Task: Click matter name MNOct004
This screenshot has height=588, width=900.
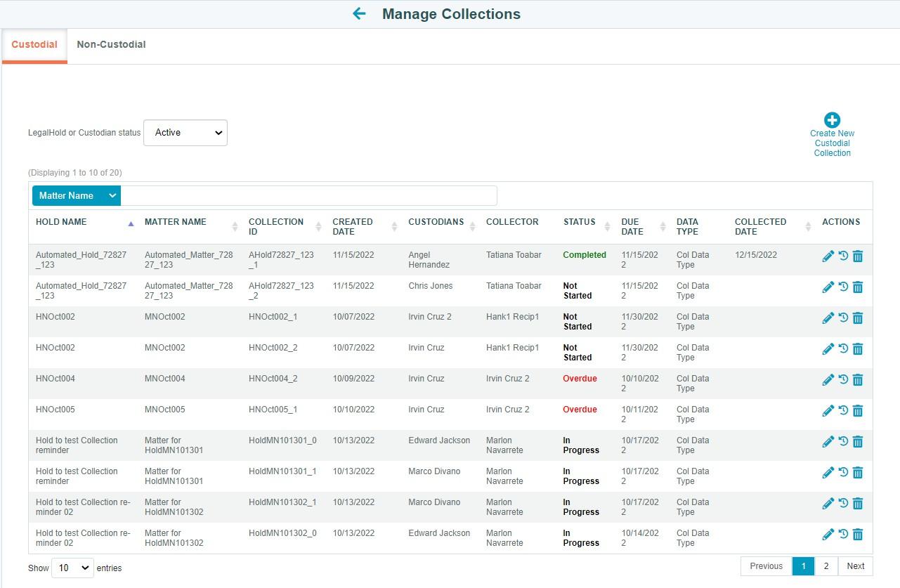Action: click(x=165, y=379)
